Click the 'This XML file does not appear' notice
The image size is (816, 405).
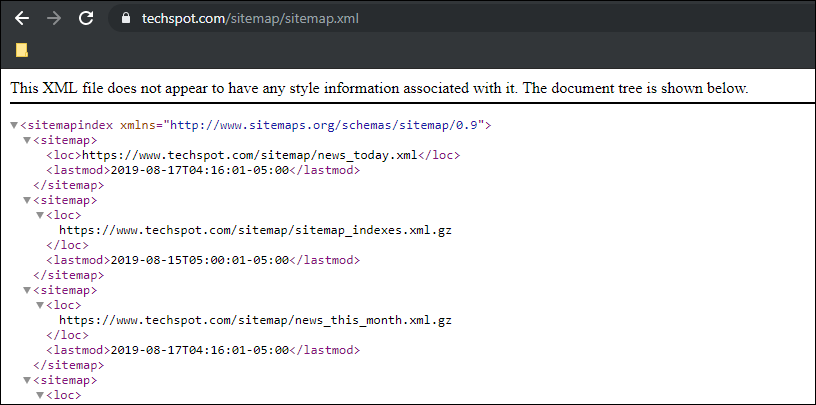379,88
